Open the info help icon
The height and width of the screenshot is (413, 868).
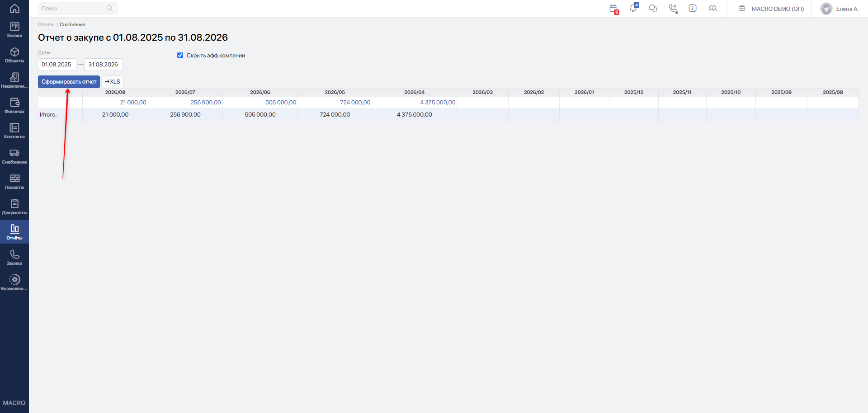coord(693,8)
